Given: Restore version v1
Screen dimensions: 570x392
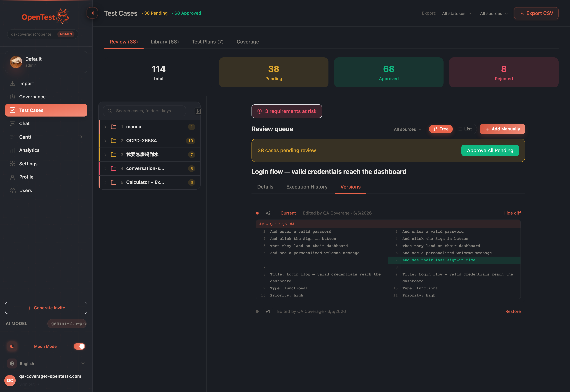Looking at the screenshot, I should (513, 311).
